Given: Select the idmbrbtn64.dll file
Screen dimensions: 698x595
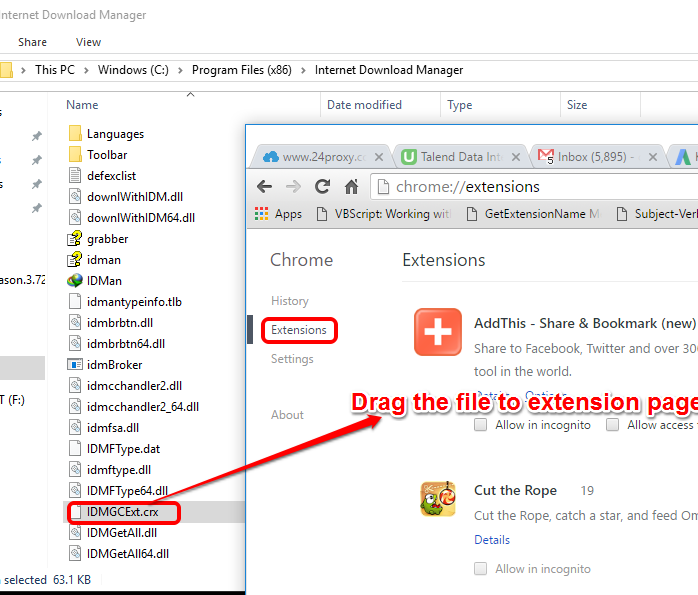Looking at the screenshot, I should point(126,344).
